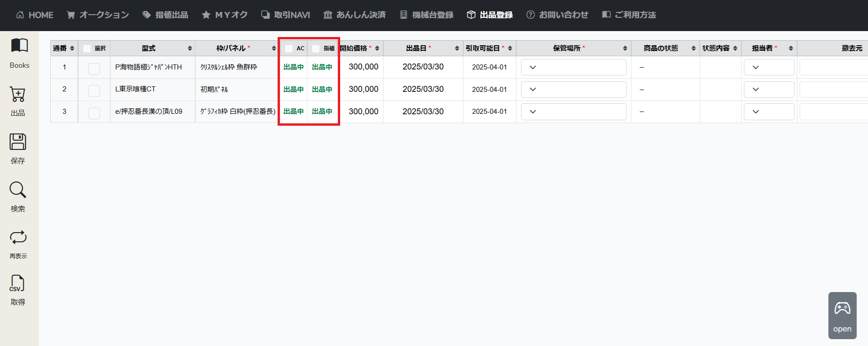Open 指値出品 menu item
868x346 pixels.
tap(165, 15)
